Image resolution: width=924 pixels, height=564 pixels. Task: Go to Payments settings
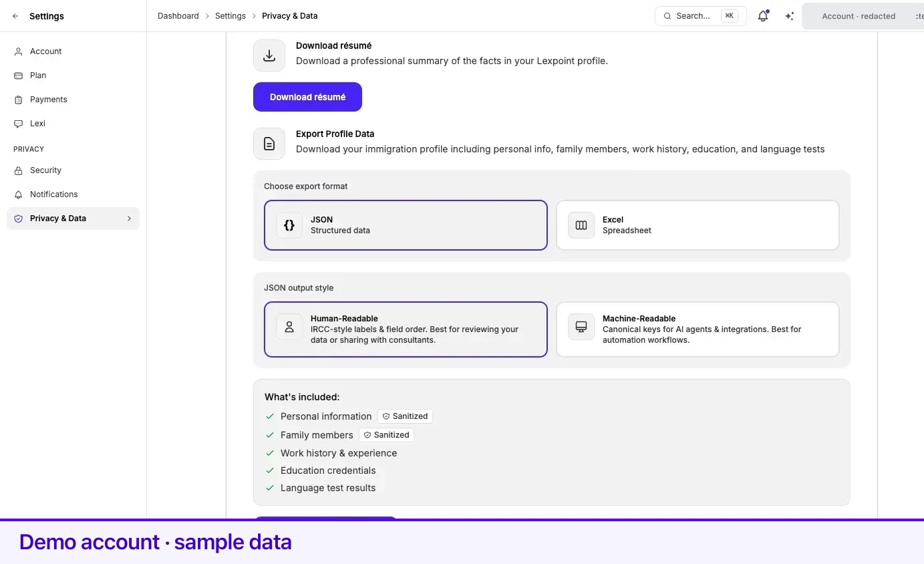tap(73, 100)
